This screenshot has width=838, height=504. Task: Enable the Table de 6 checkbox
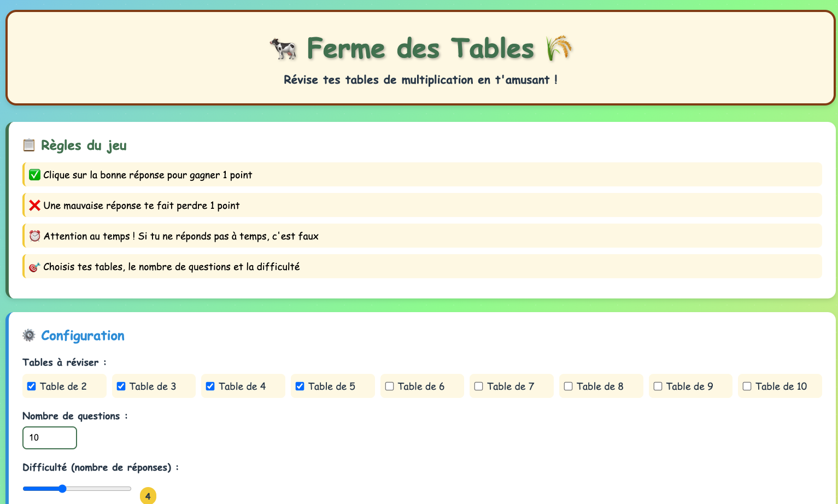[389, 386]
